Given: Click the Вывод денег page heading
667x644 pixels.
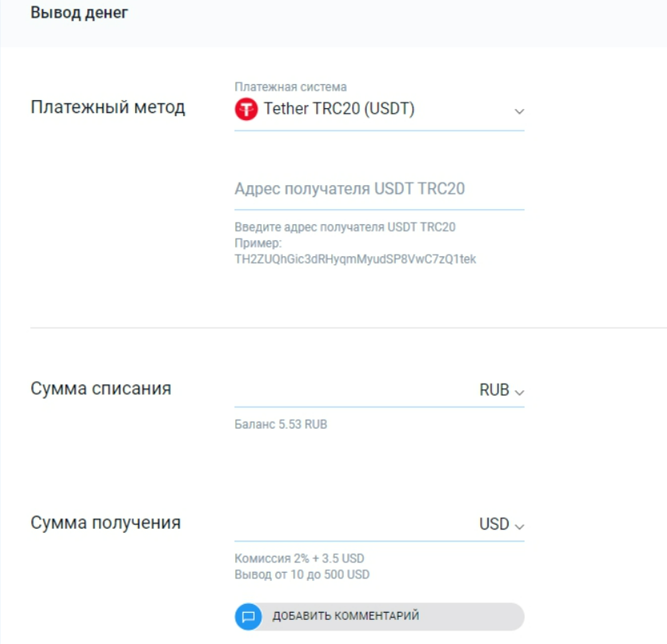Looking at the screenshot, I should pos(78,14).
